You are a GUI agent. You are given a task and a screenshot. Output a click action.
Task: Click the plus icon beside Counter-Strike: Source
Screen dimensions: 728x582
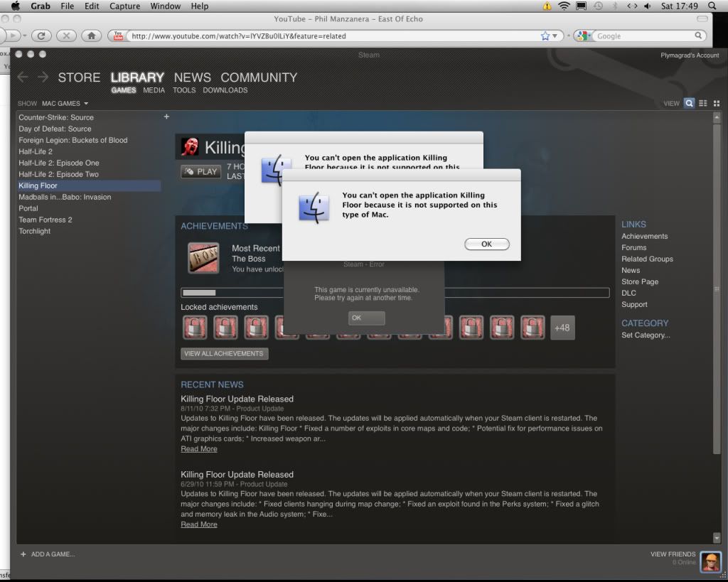(x=166, y=117)
